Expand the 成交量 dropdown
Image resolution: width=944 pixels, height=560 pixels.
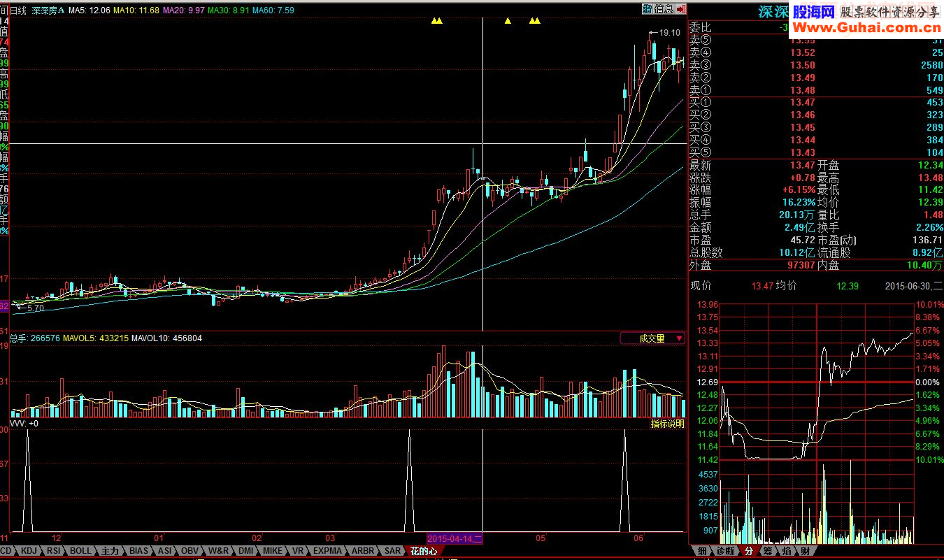tap(652, 338)
